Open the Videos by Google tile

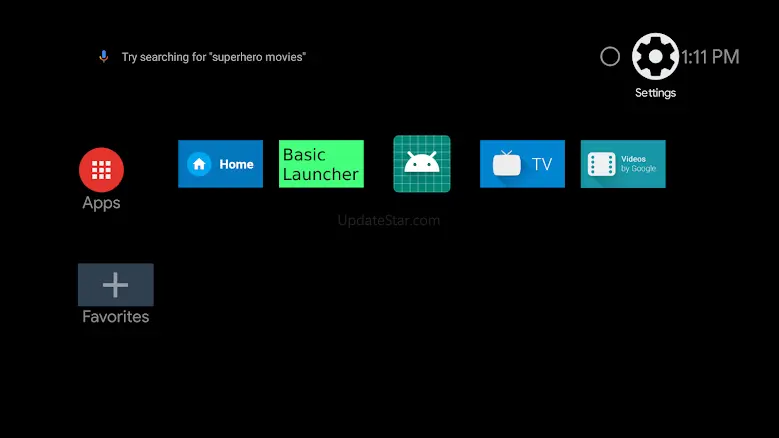coord(623,164)
